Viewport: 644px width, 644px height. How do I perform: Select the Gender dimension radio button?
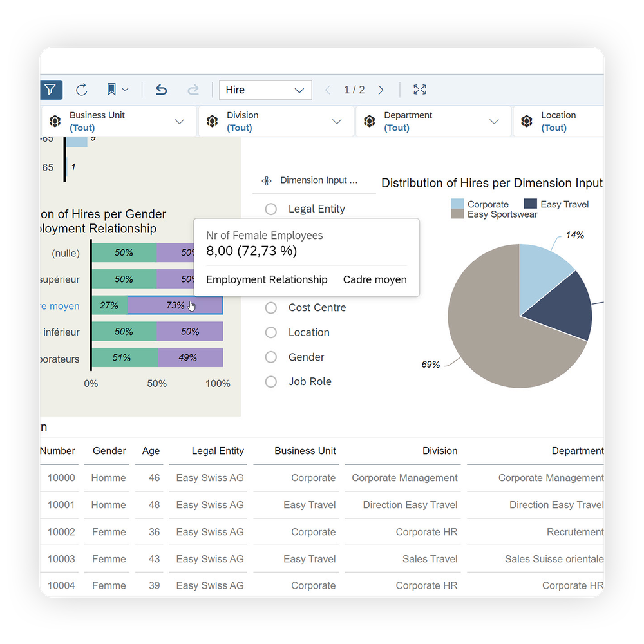click(x=271, y=357)
